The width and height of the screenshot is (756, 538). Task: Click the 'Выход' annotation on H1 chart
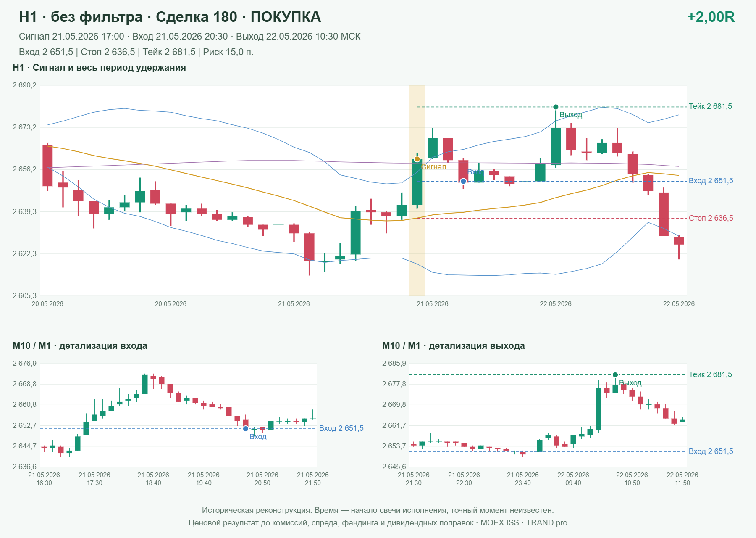pyautogui.click(x=571, y=115)
